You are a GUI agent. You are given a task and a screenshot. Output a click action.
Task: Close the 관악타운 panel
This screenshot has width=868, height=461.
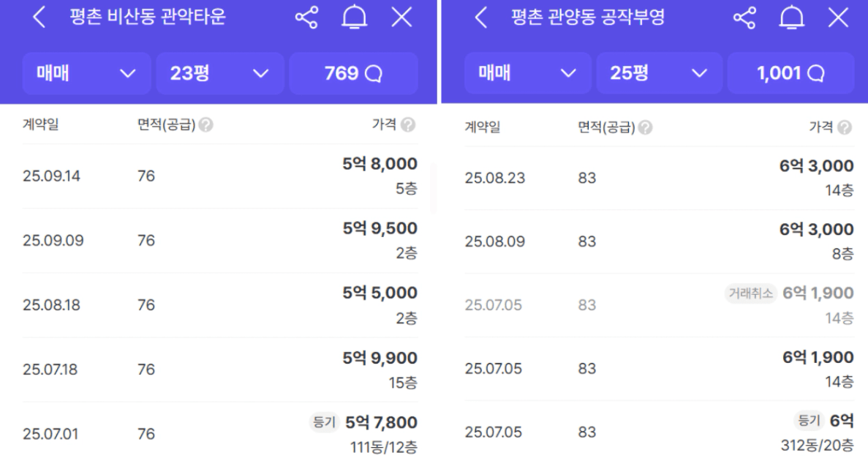[x=401, y=18]
